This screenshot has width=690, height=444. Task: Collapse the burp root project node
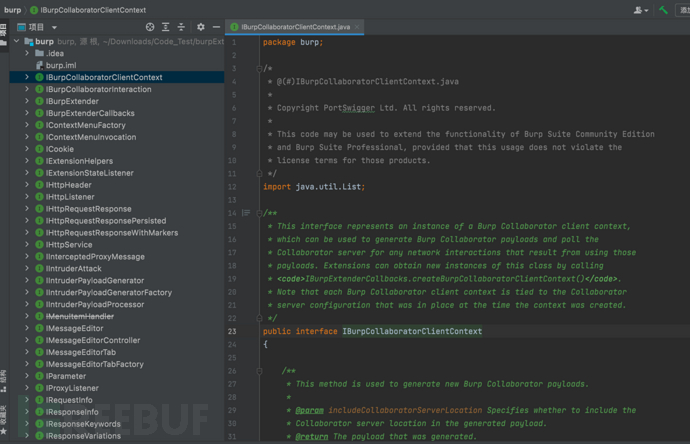tap(17, 42)
